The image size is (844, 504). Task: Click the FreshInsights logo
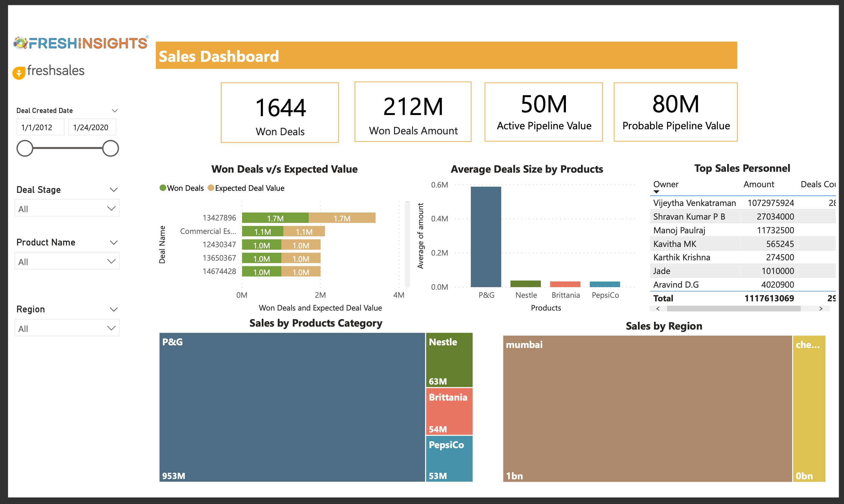click(81, 43)
